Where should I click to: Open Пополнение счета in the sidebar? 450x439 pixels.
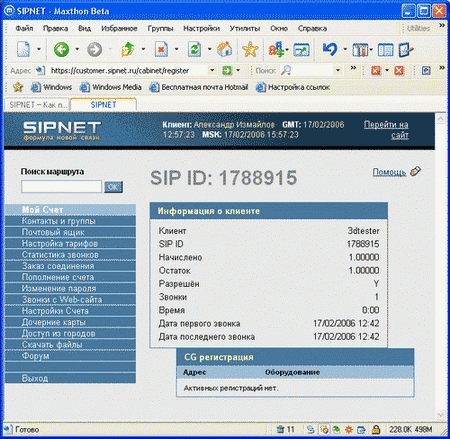point(70,277)
